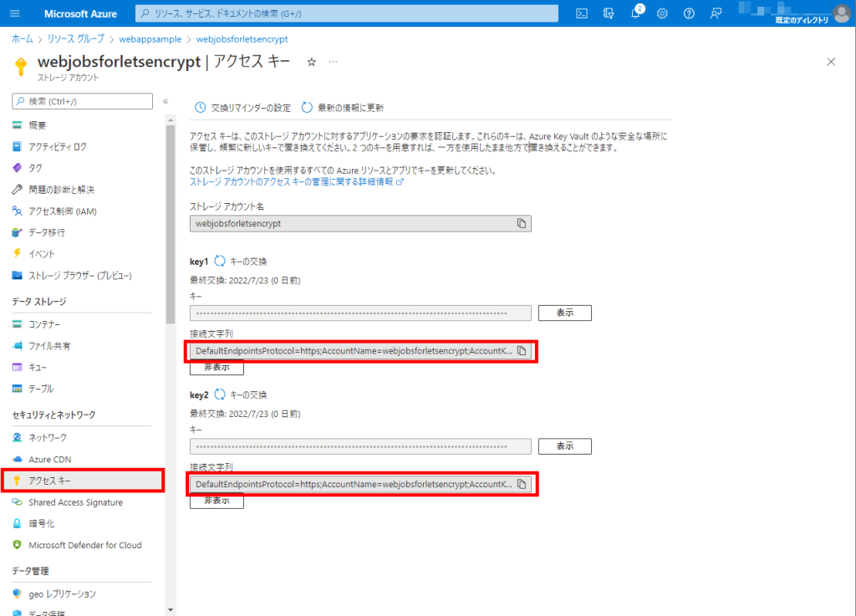Image resolution: width=856 pixels, height=616 pixels.
Task: Click the storage account name field
Action: click(360, 223)
